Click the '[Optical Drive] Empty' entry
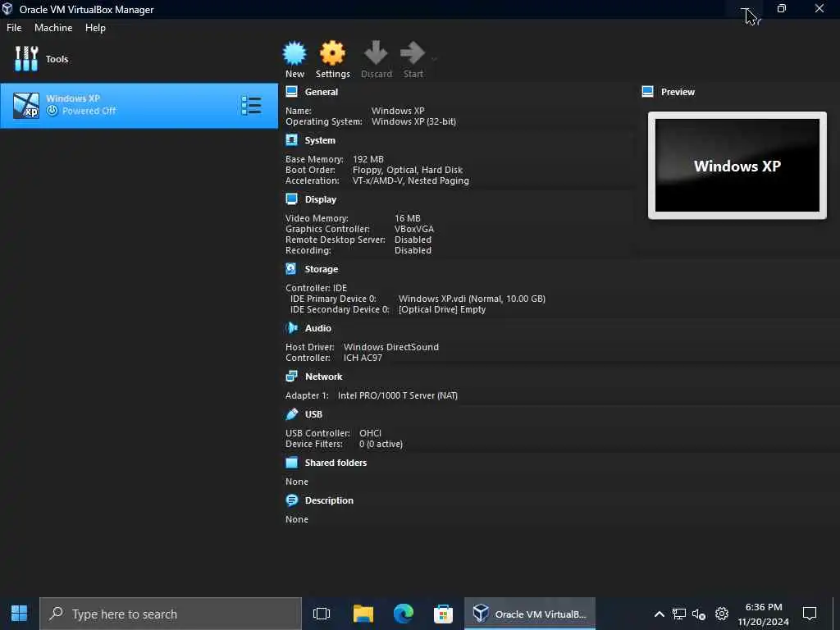This screenshot has height=630, width=840. [442, 309]
